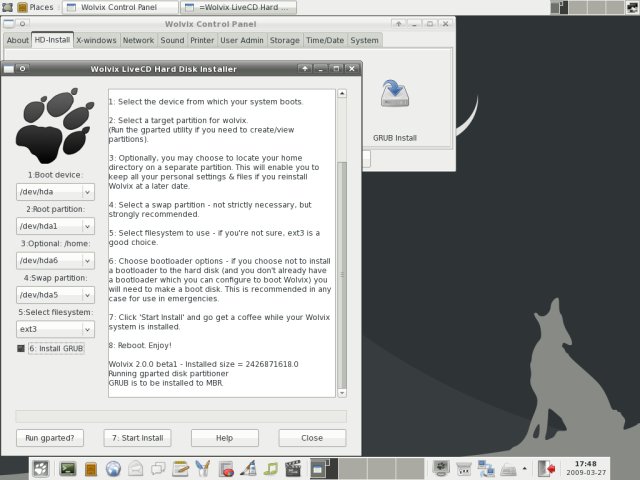Image resolution: width=640 pixels, height=480 pixels.
Task: Click the 17:48 clock in the panel
Action: (586, 468)
